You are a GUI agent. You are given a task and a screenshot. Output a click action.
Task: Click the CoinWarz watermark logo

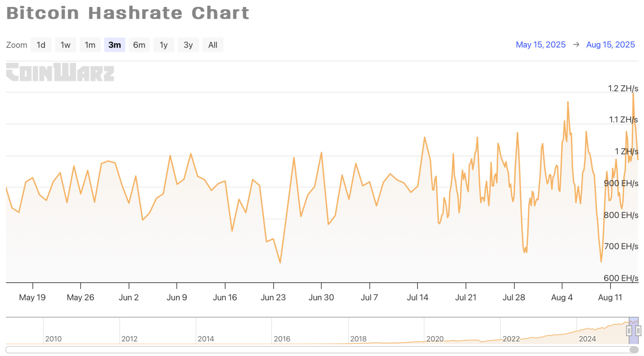click(60, 72)
